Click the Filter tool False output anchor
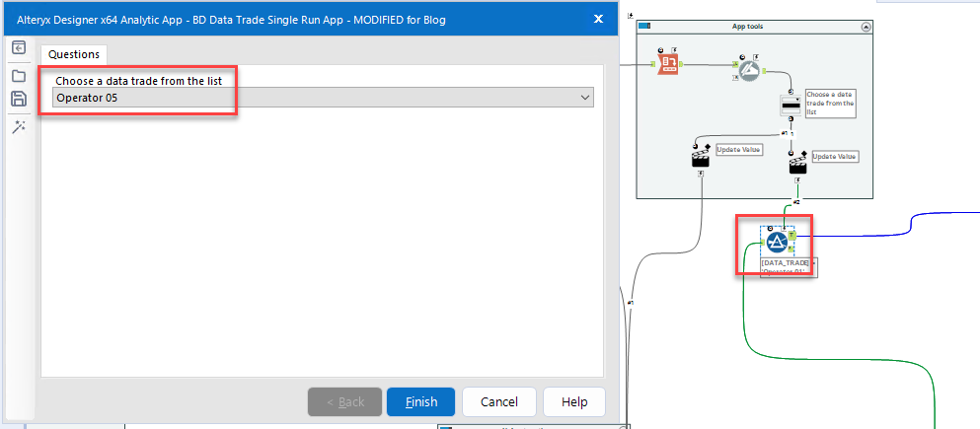 point(792,249)
